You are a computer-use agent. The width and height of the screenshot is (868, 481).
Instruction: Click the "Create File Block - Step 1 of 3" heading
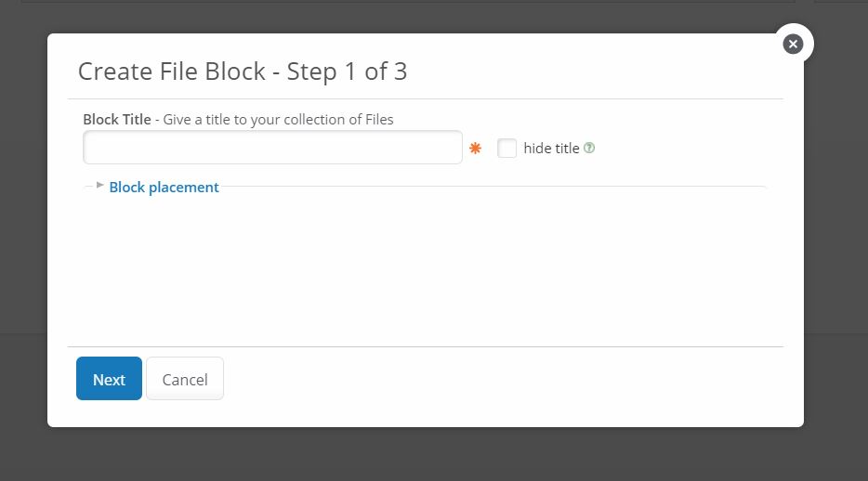pos(242,71)
